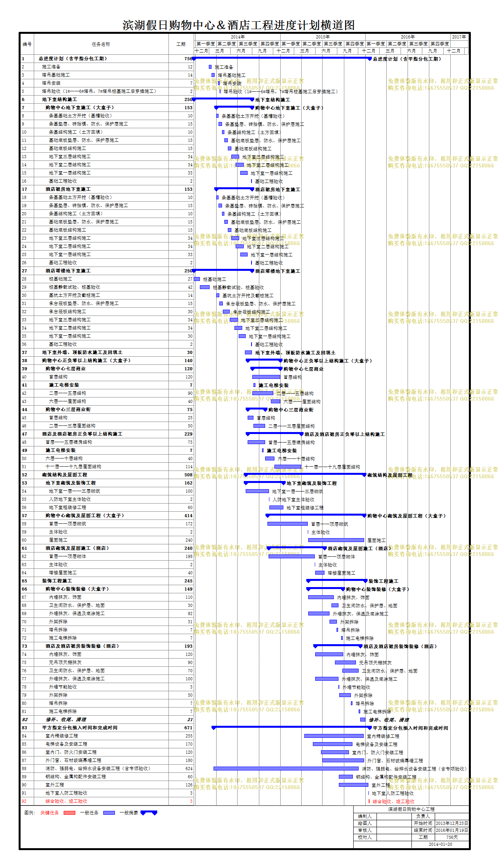
Task: Click the chart title 滨湖假日购物中心＆酒店工程进度计划横道图
Action: [x=239, y=25]
